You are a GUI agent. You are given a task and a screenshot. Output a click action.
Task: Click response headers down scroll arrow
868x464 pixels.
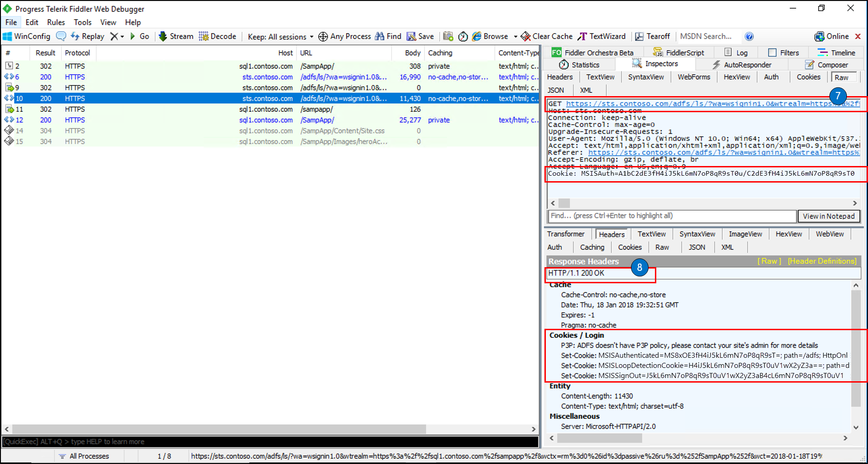pos(856,427)
